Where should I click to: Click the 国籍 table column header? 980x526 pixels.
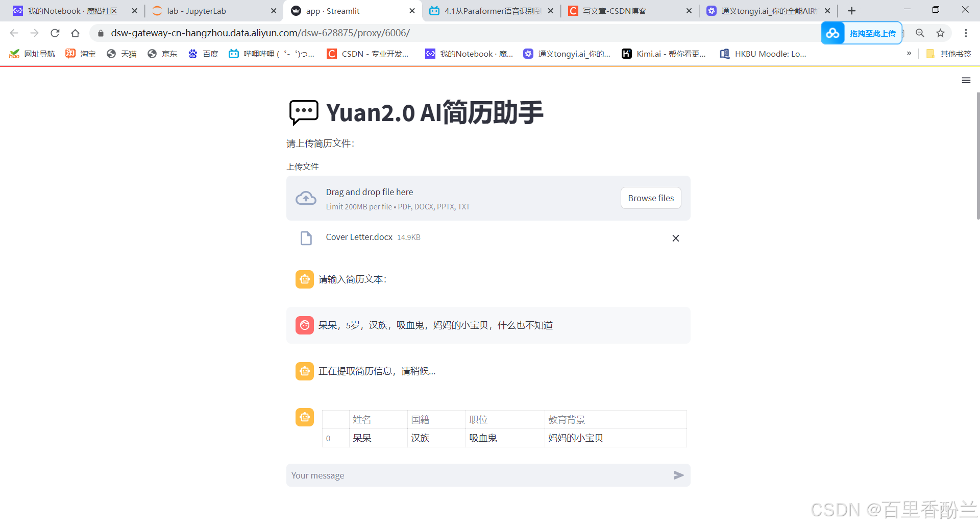click(436, 420)
